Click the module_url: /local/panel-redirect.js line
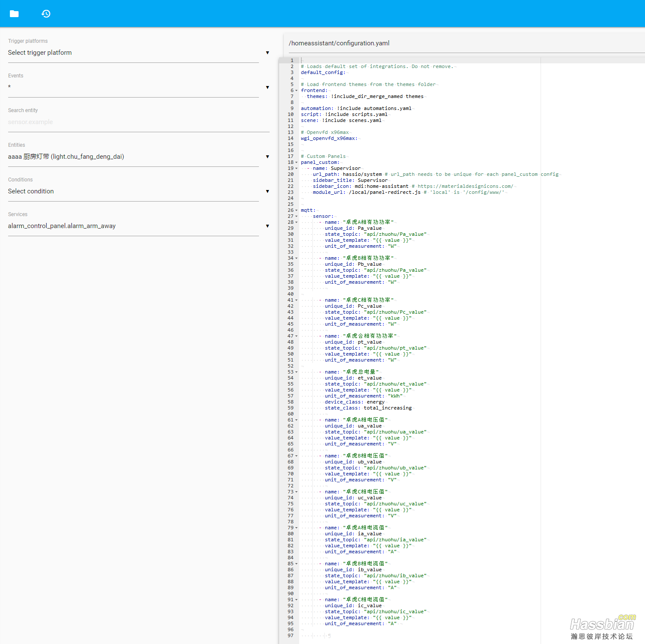The height and width of the screenshot is (644, 645). click(367, 193)
